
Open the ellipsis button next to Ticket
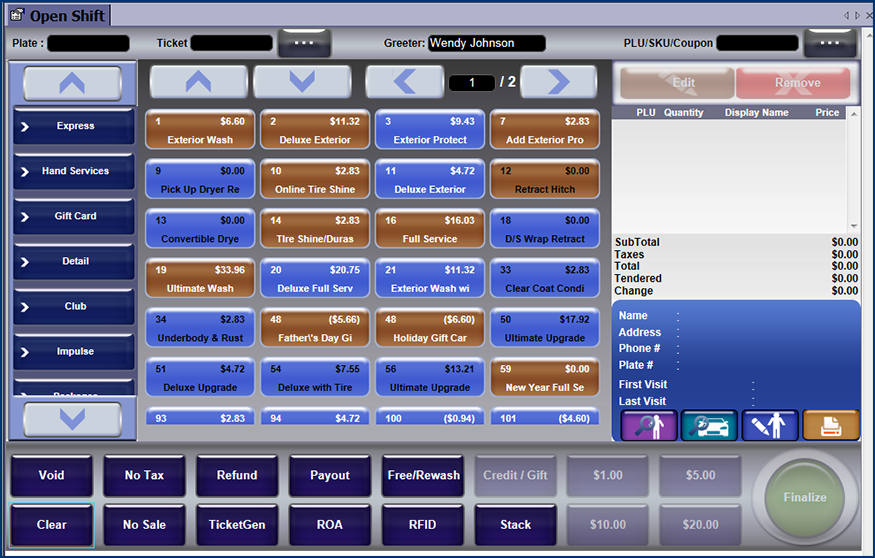coord(304,44)
